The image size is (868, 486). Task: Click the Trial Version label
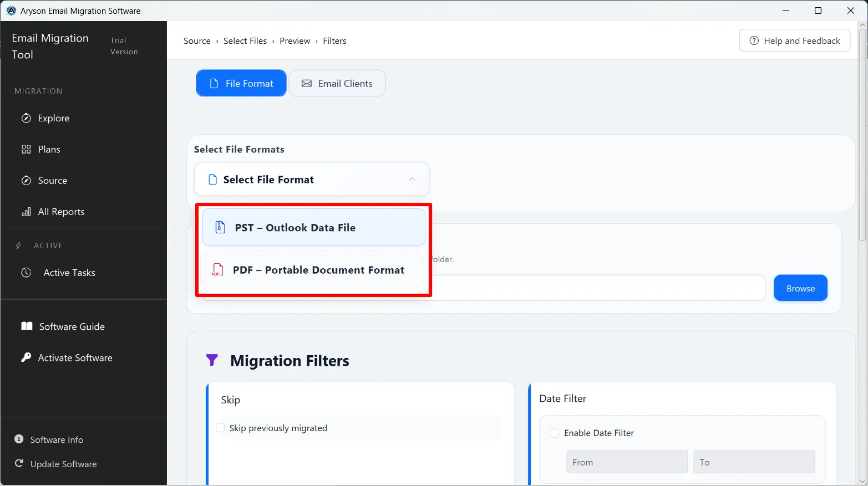pyautogui.click(x=124, y=46)
